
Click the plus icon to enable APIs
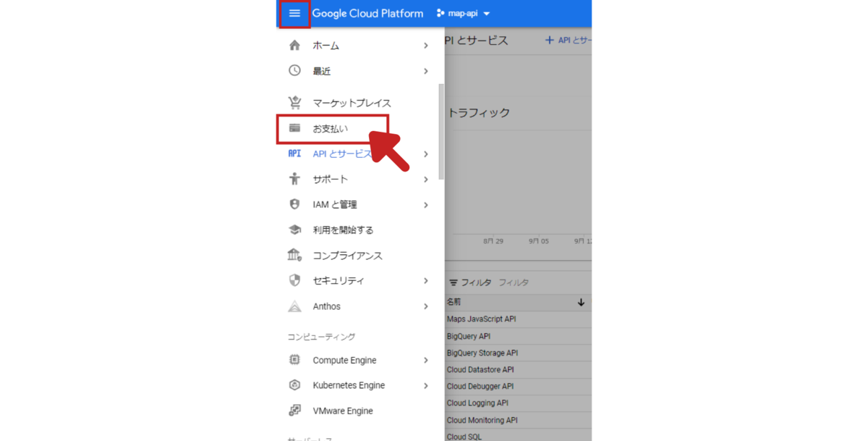[x=550, y=41]
